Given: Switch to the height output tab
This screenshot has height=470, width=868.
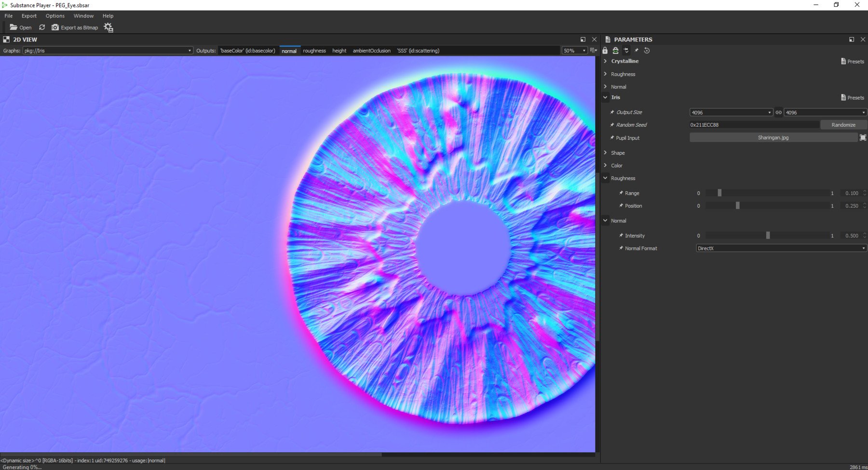Looking at the screenshot, I should [x=339, y=51].
